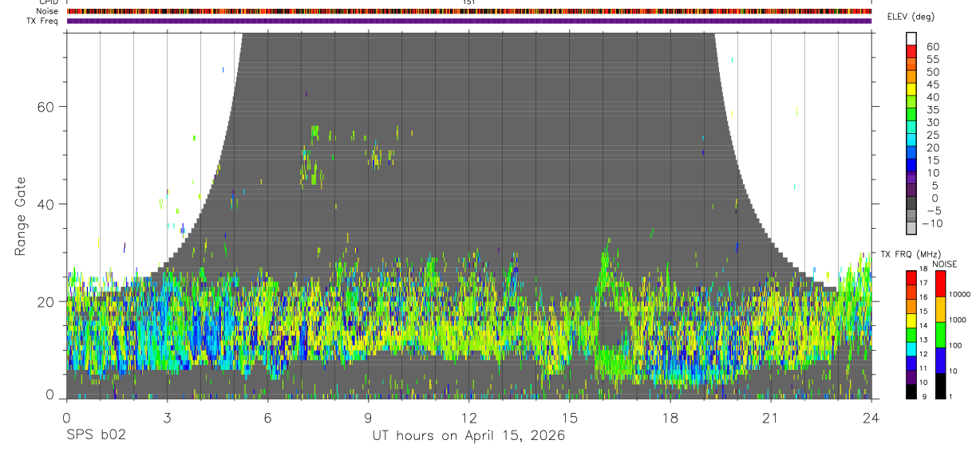980x452 pixels.
Task: Click the '9' label on TX FRQ scale
Action: tap(924, 397)
